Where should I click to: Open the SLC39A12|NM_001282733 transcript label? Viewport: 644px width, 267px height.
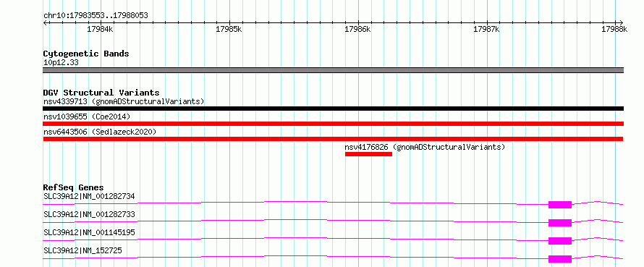coord(89,214)
